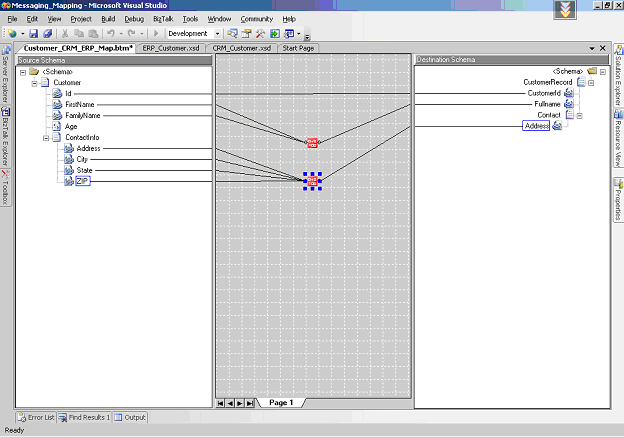Open the BizTalk menu
Image resolution: width=624 pixels, height=438 pixels.
click(163, 19)
